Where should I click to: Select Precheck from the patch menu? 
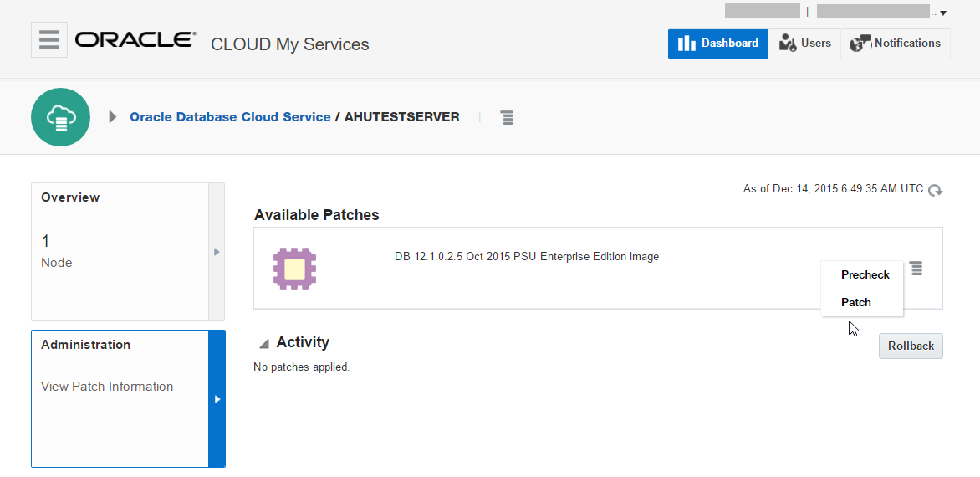point(865,274)
